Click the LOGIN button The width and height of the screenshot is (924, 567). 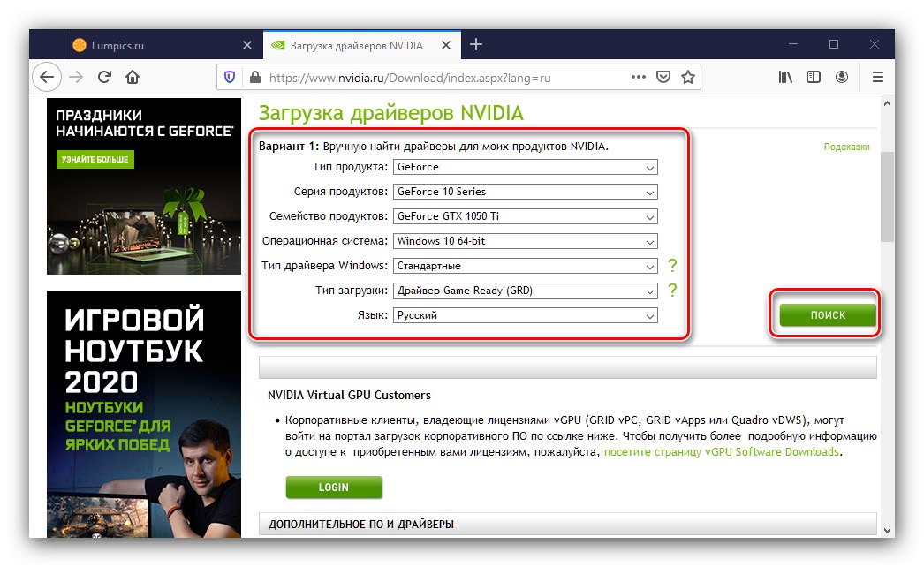click(333, 487)
